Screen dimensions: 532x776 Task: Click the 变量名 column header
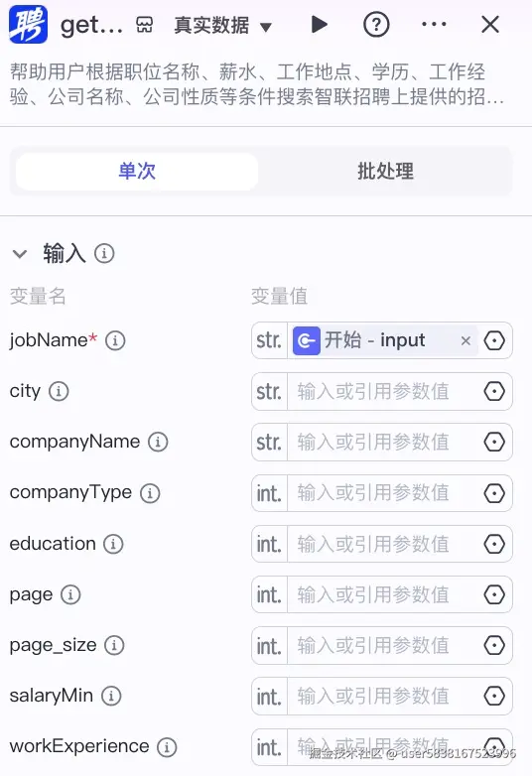pos(38,296)
